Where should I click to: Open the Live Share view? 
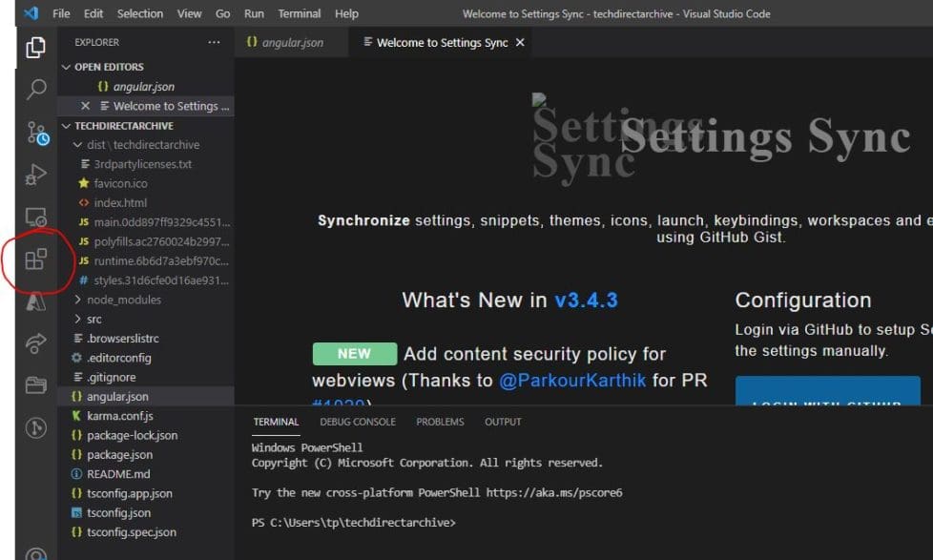[35, 343]
